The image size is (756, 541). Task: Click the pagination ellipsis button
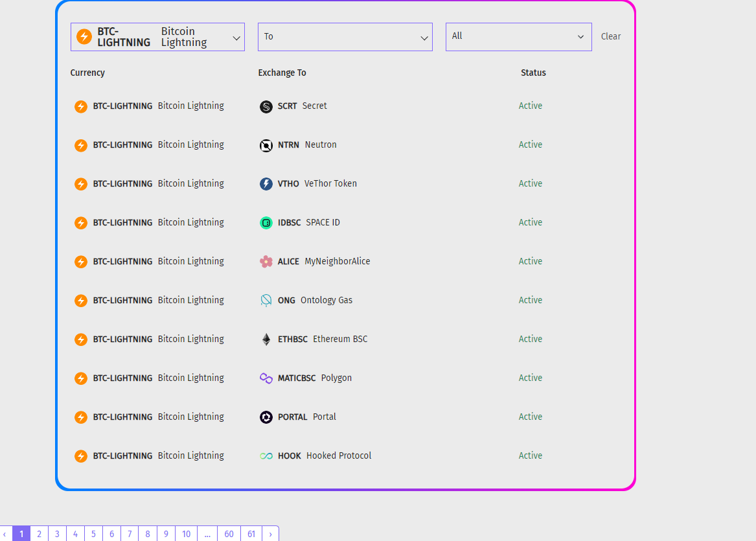[x=207, y=534]
